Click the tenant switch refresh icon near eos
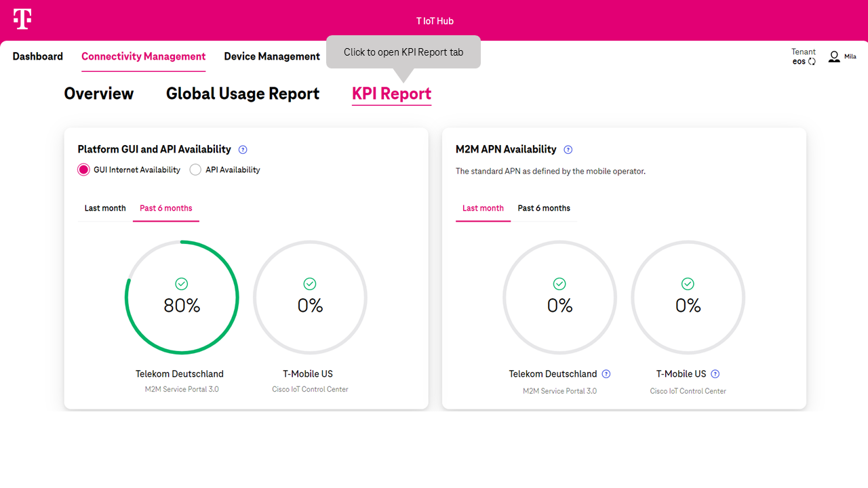This screenshot has width=868, height=488. click(x=811, y=61)
